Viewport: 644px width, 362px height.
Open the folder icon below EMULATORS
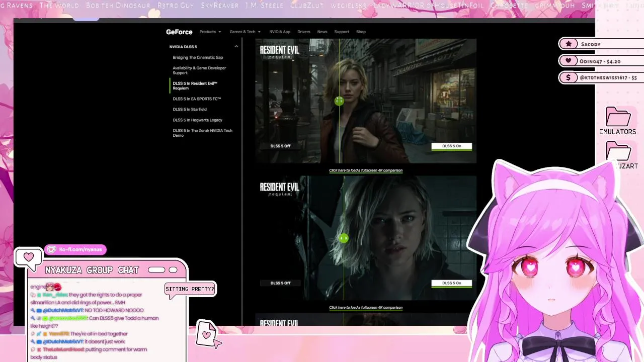coord(618,151)
